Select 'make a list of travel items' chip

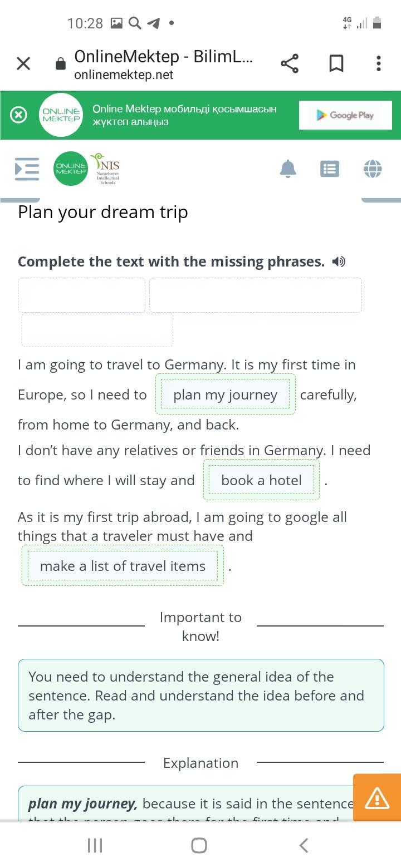(x=123, y=566)
